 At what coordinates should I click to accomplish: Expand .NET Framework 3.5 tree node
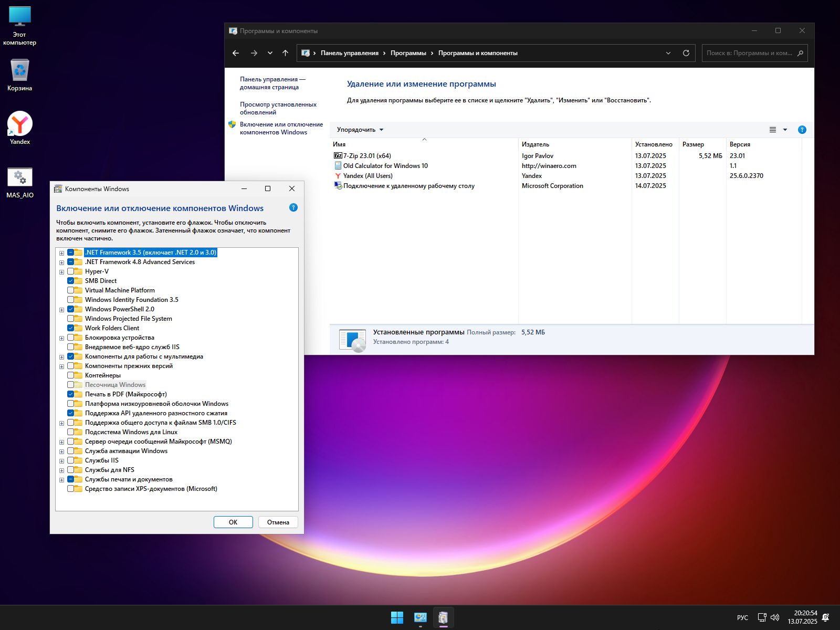(61, 253)
